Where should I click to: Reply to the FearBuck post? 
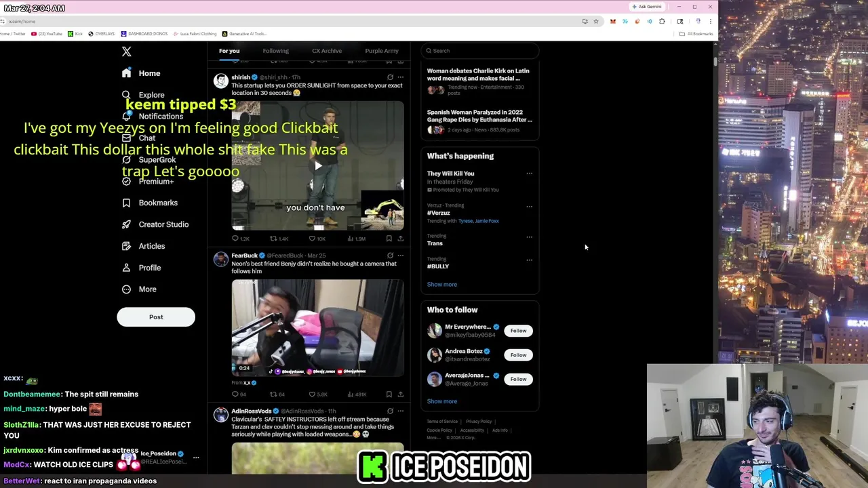(x=239, y=394)
